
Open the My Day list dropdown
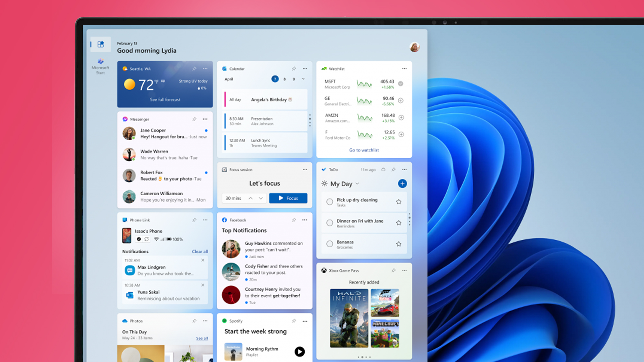pyautogui.click(x=357, y=184)
